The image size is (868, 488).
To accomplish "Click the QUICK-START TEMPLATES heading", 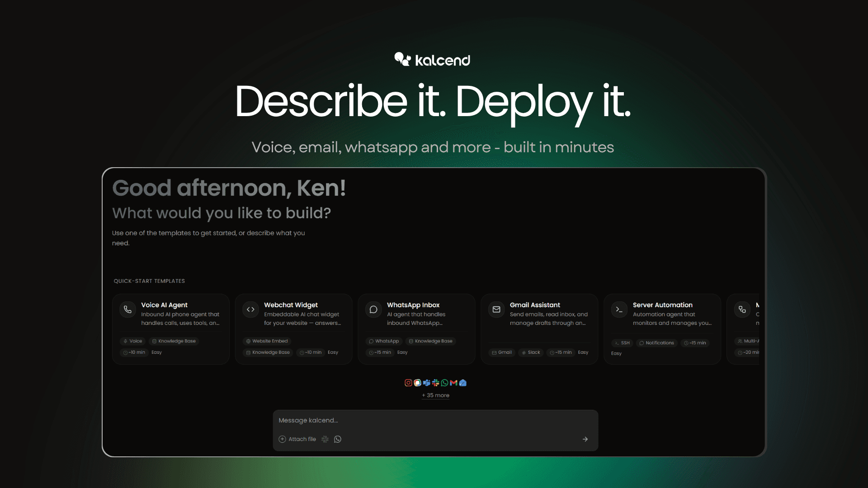I will [149, 281].
